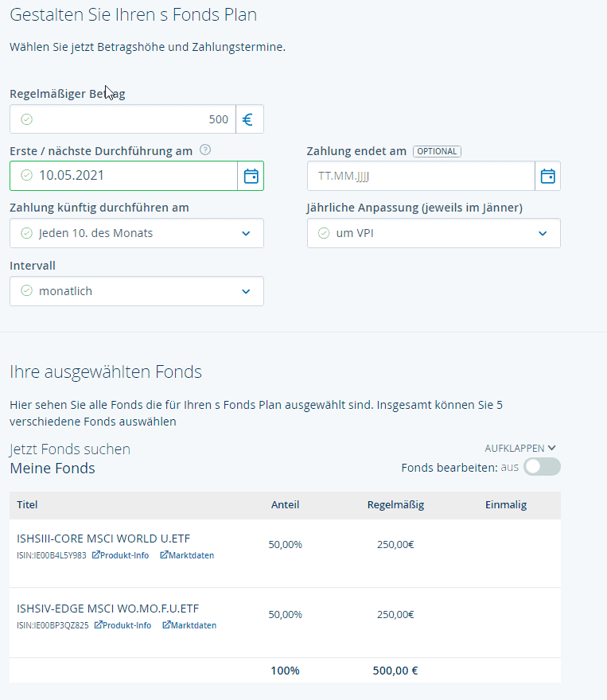The image size is (607, 700).
Task: Click the Euro currency icon
Action: [x=249, y=119]
